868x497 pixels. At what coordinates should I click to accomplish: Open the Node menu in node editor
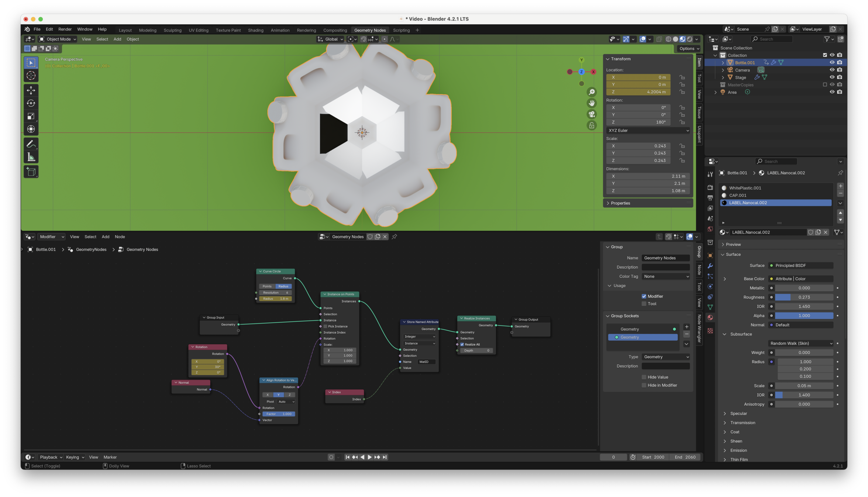tap(120, 237)
